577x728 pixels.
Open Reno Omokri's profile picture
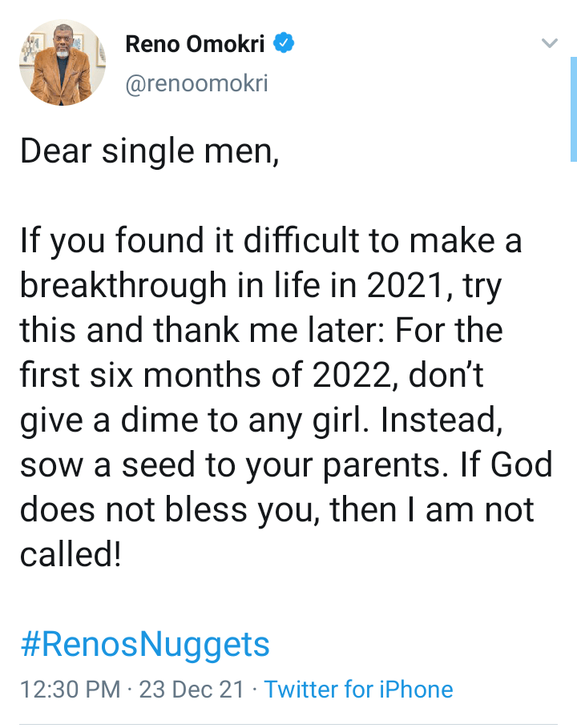(x=63, y=62)
